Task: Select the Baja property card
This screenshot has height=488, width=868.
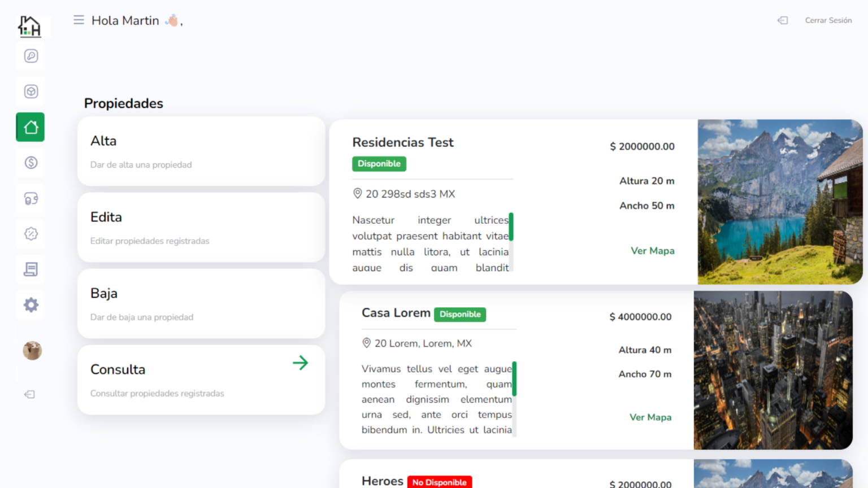Action: coord(201,304)
